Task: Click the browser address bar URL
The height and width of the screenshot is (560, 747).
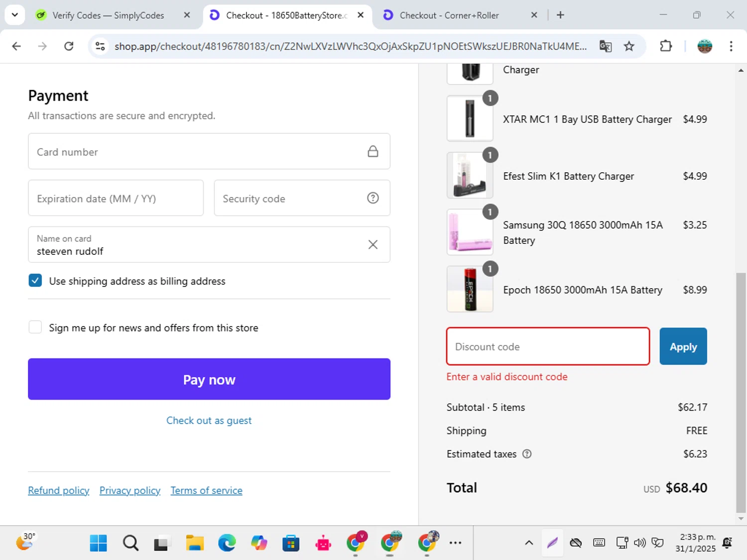Action: 351,46
